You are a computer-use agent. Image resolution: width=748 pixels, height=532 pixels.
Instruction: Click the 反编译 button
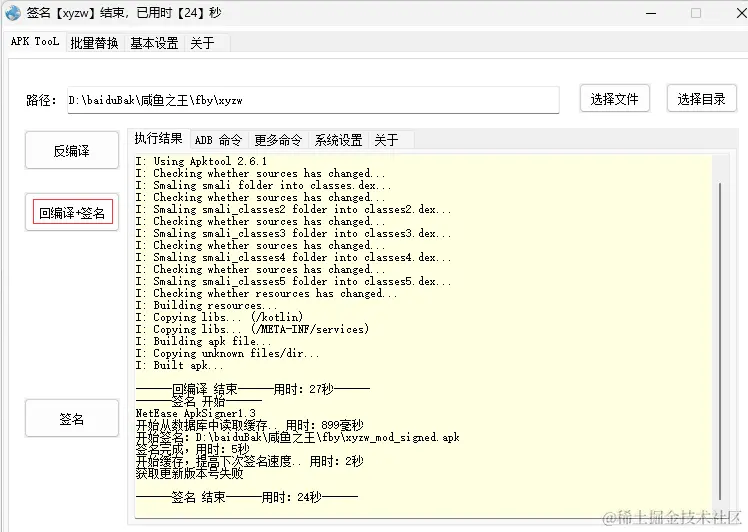pyautogui.click(x=72, y=151)
